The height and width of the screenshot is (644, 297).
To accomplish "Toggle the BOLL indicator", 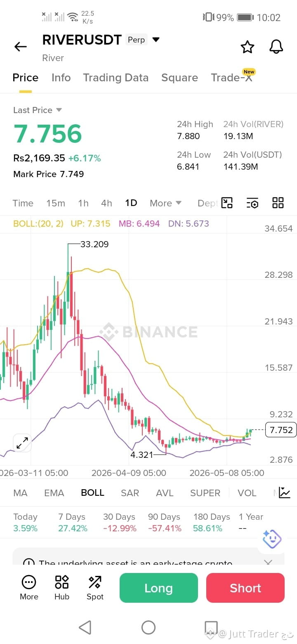I will coord(92,493).
